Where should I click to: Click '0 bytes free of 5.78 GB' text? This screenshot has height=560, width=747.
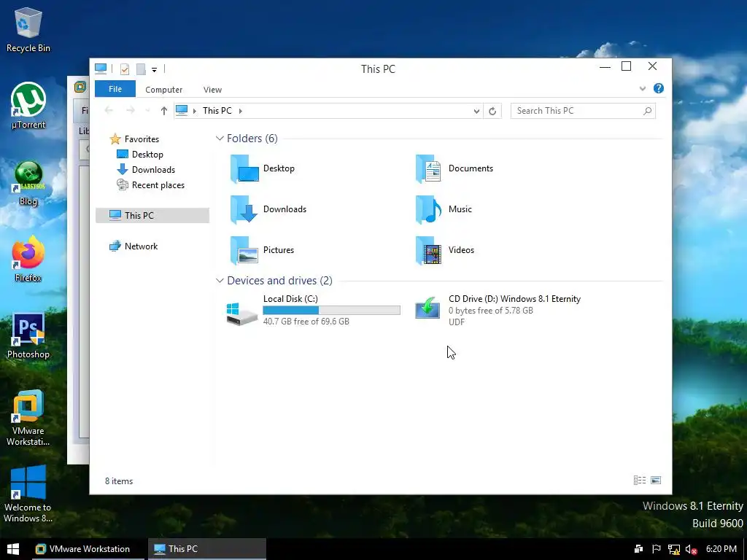coord(491,311)
